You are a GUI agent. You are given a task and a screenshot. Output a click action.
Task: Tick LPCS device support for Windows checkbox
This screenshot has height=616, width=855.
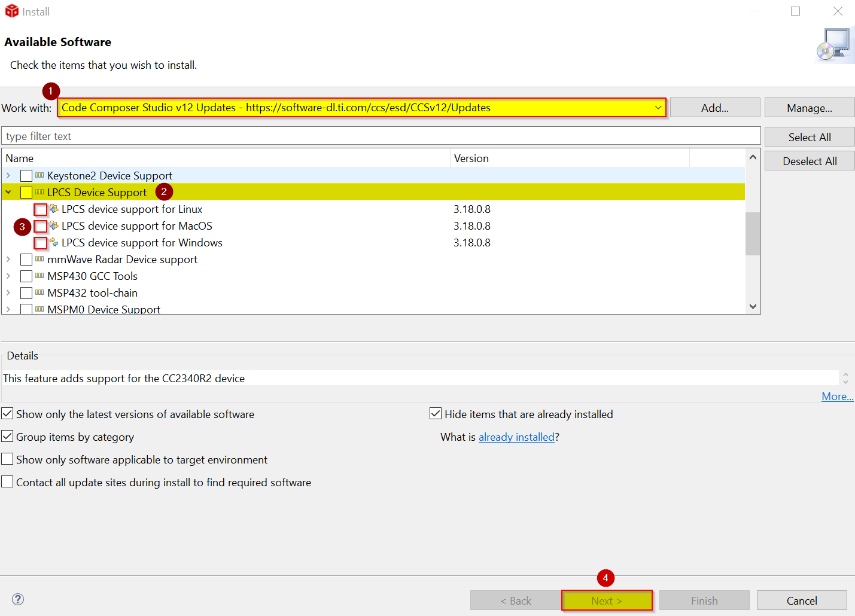(41, 243)
